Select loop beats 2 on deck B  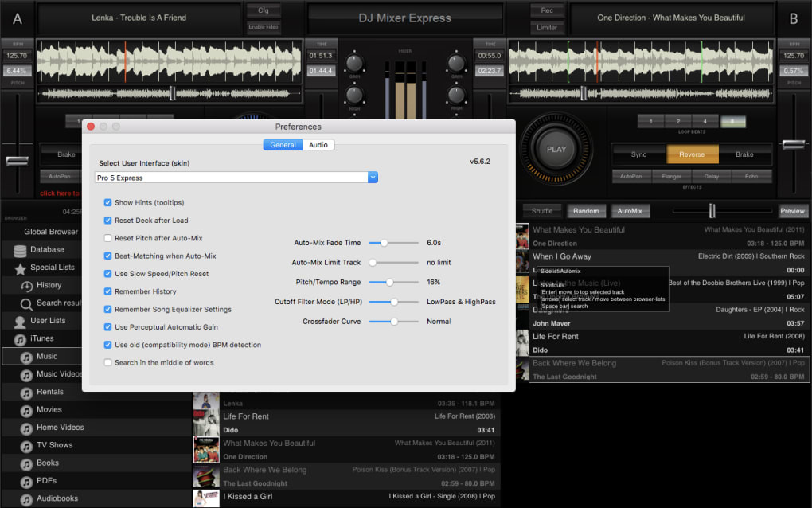pyautogui.click(x=678, y=121)
